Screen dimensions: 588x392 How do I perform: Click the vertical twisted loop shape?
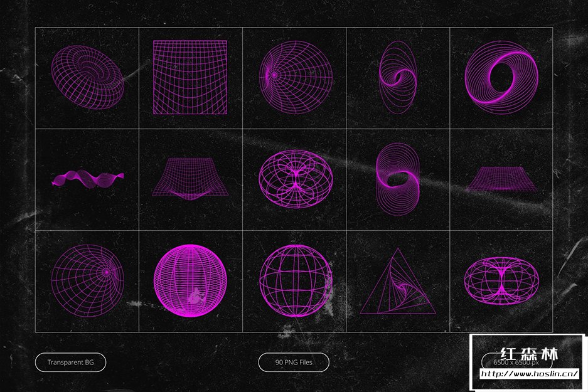click(397, 179)
